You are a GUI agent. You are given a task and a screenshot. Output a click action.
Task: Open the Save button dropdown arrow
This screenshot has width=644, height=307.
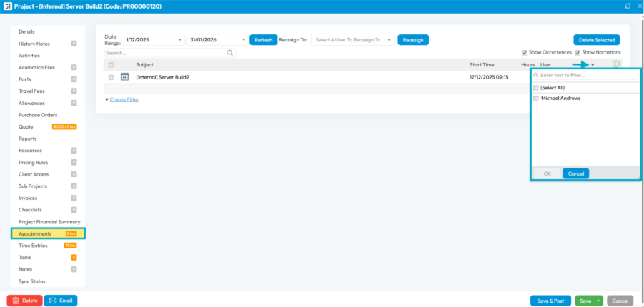598,301
